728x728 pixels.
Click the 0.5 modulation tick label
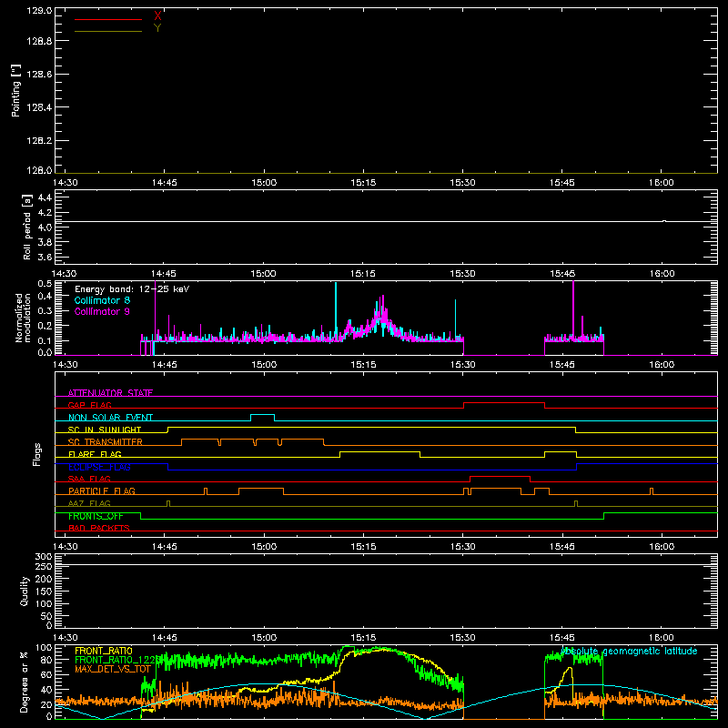[x=45, y=284]
